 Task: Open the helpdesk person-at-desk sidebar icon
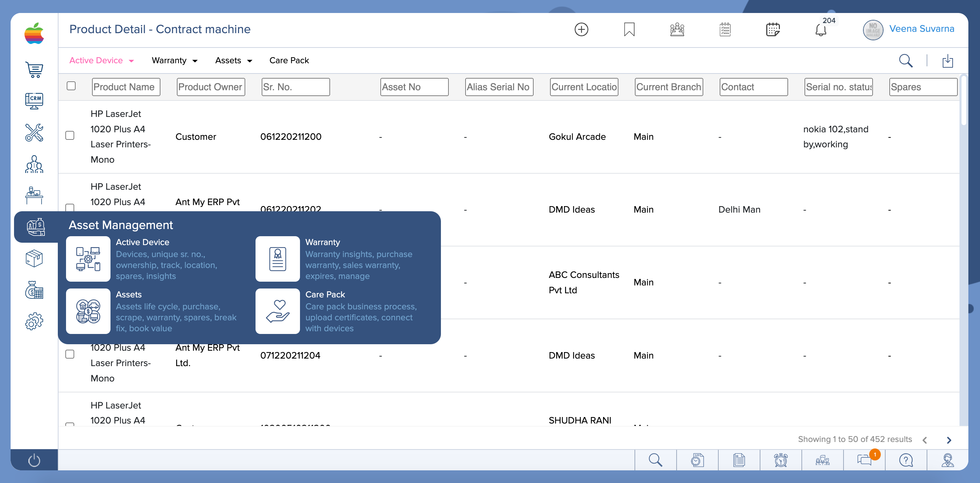point(34,196)
